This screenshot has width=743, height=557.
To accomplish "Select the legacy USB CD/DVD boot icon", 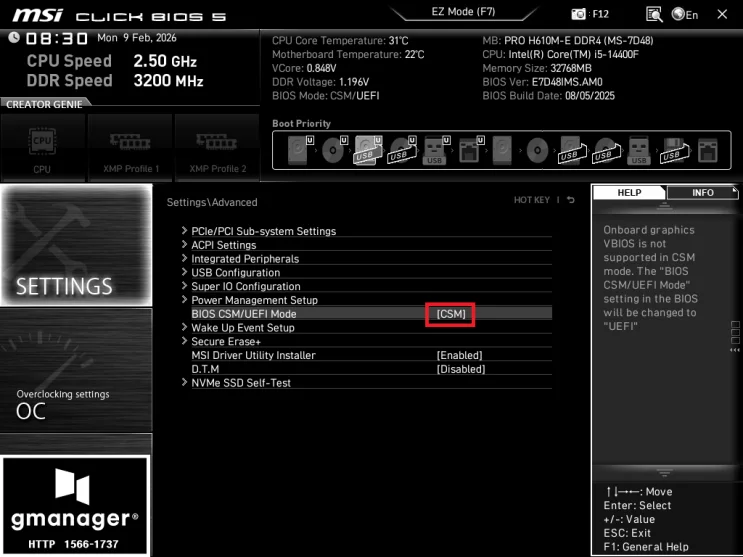I will 606,150.
